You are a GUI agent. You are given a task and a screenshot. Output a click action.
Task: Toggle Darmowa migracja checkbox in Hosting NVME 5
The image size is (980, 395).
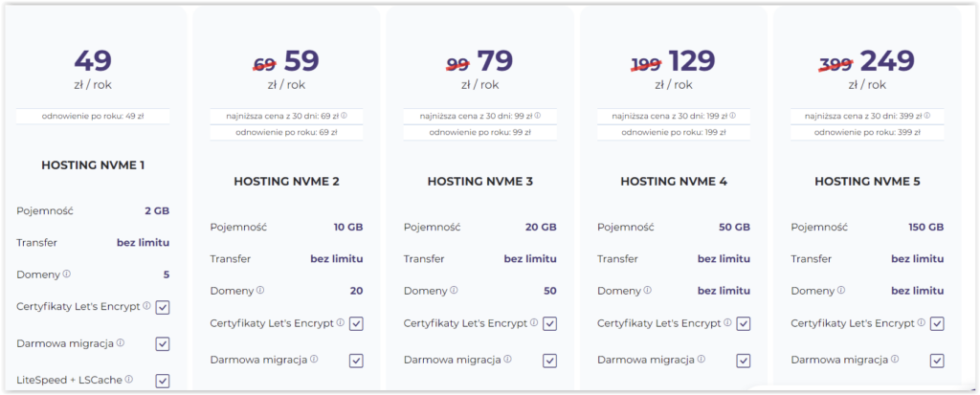click(x=937, y=361)
